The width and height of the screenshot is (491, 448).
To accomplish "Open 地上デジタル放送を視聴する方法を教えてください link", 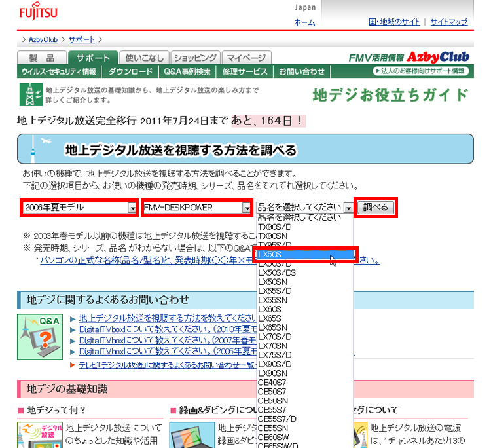I will tap(168, 318).
